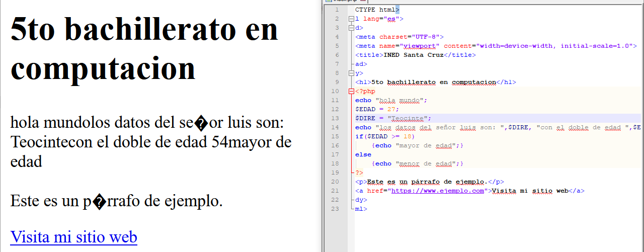Collapse the head fold marker at line 3
This screenshot has width=644, height=252.
(351, 28)
